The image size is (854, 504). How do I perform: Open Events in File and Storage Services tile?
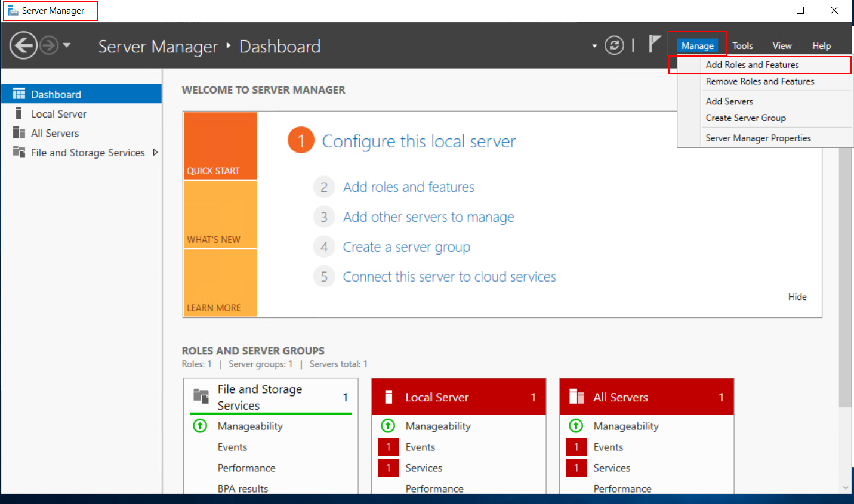(232, 447)
